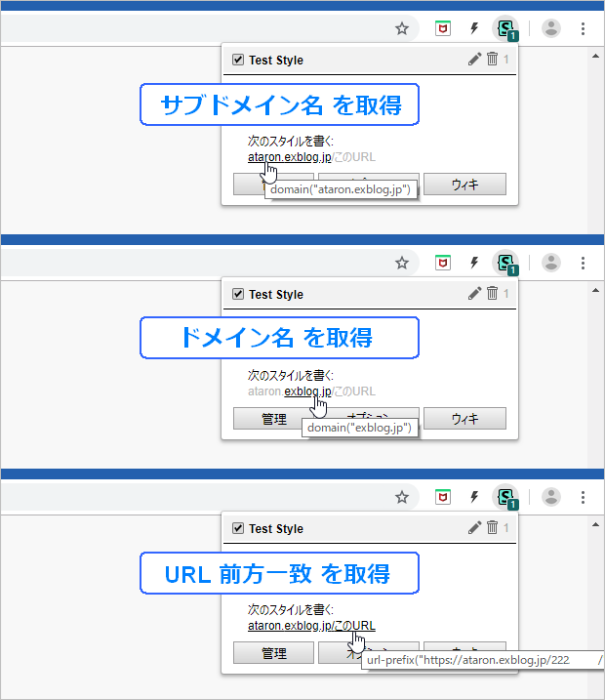605x700 pixels.
Task: Disable Test Style checkbox in bottom popup
Action: coord(238,528)
